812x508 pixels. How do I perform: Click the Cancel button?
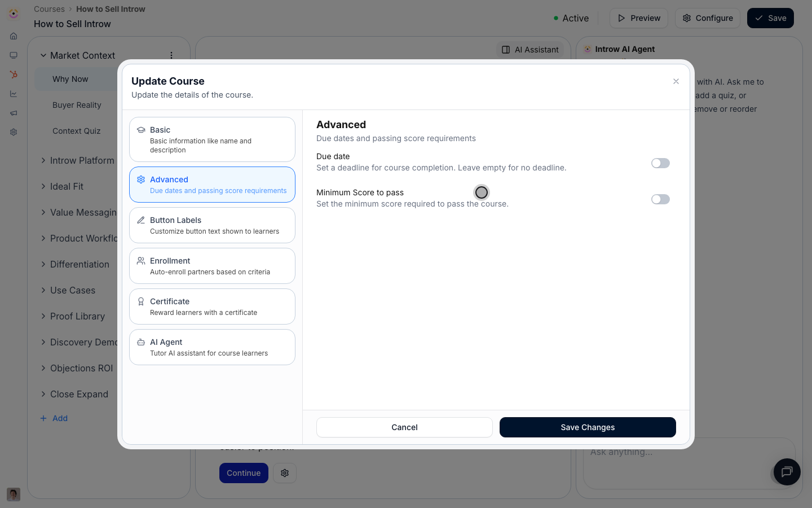pos(404,427)
